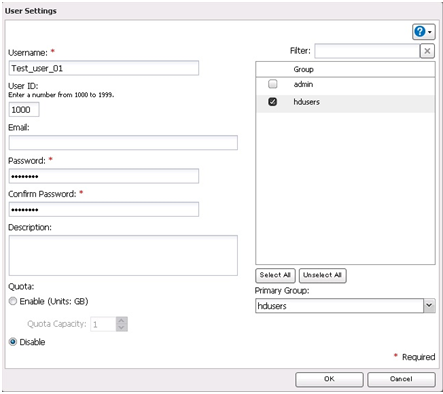Edit the User ID field
The image size is (443, 394).
point(24,110)
